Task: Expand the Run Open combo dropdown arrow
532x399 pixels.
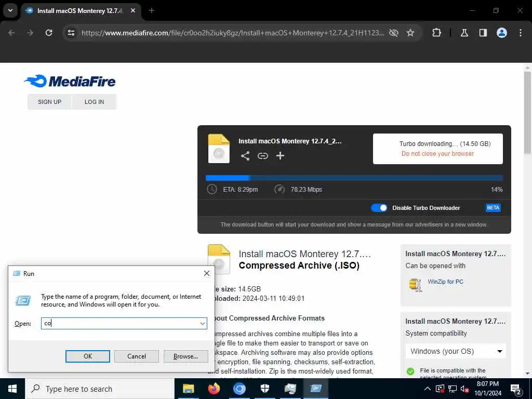Action: 203,323
